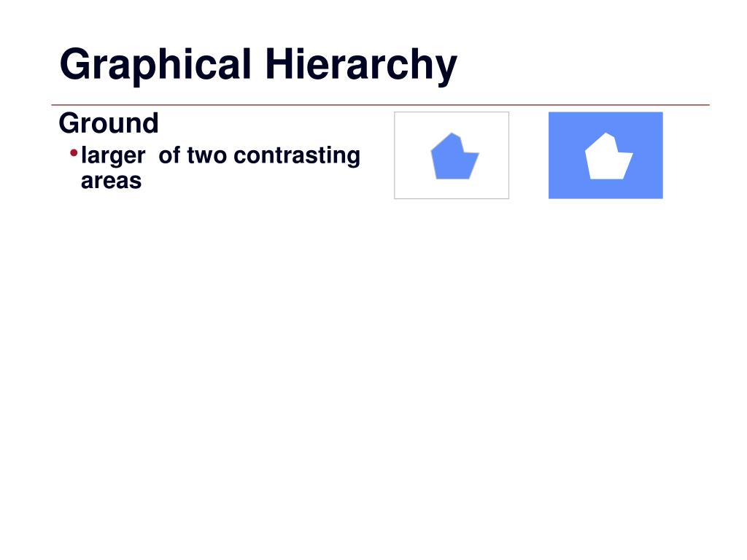Click the right notch tip of blue pentagon
747x560 pixels.
pos(477,154)
